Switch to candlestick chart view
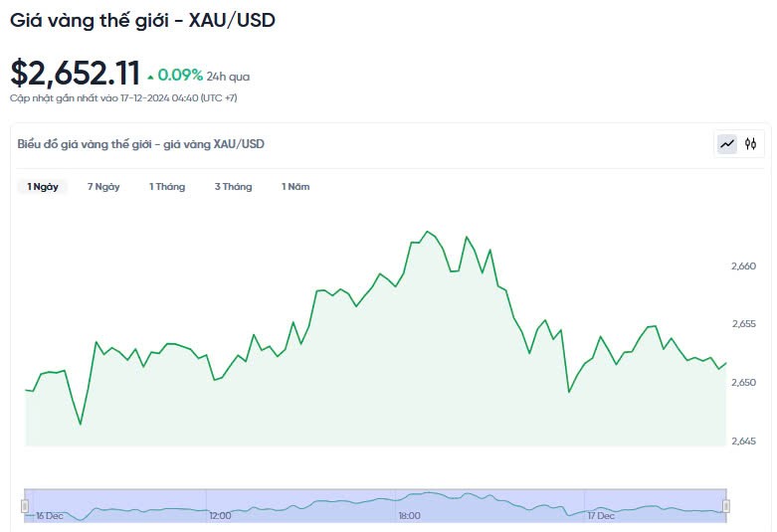 pyautogui.click(x=751, y=144)
